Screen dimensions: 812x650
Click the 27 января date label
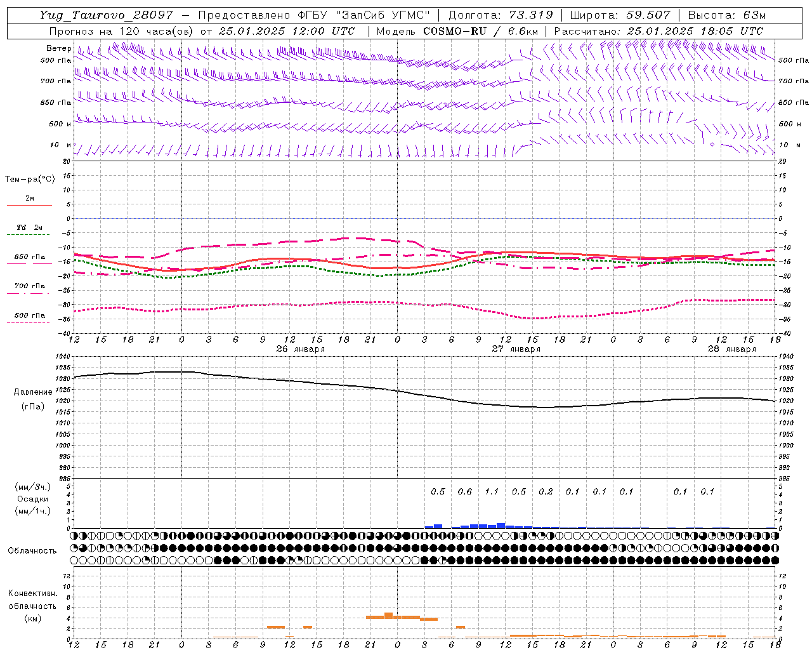(516, 349)
